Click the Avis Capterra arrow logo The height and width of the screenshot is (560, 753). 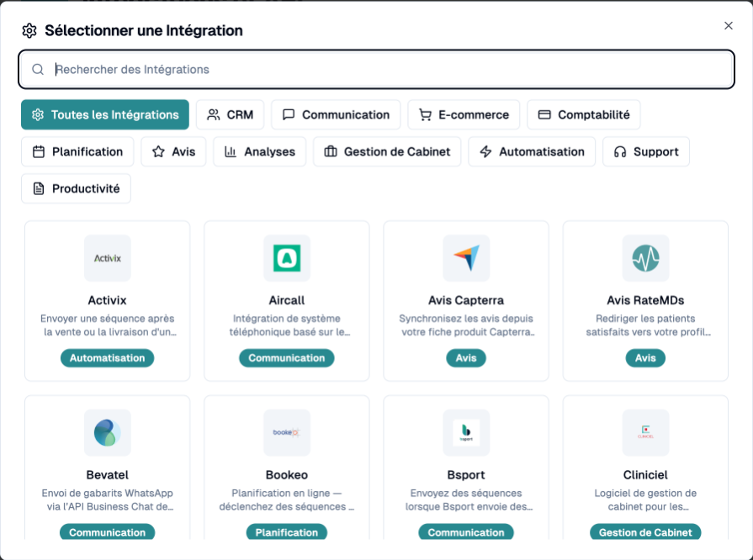click(x=466, y=258)
